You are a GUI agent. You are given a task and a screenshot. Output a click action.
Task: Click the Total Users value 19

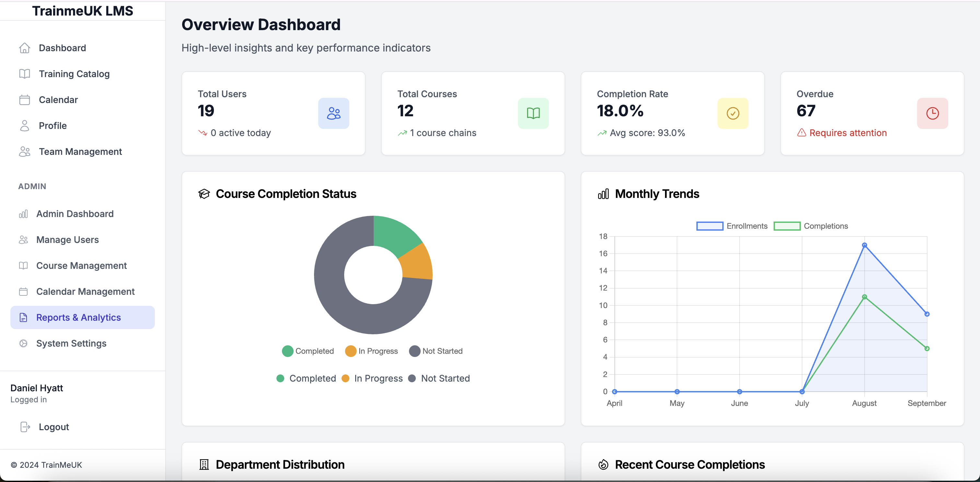coord(206,110)
